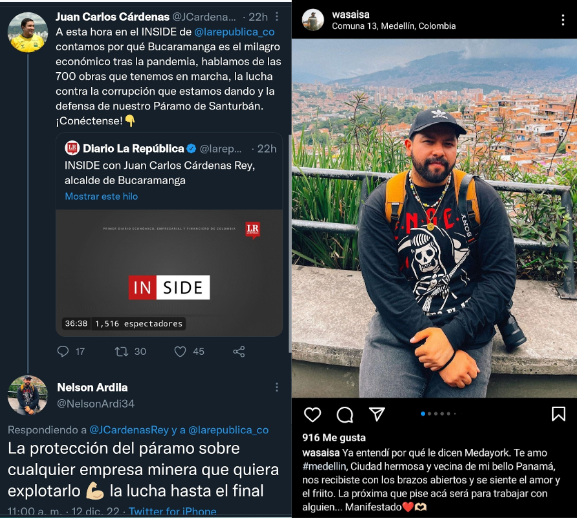Open Juan Carlos Cárdenas' profile picture
577x518 pixels.
[28, 32]
